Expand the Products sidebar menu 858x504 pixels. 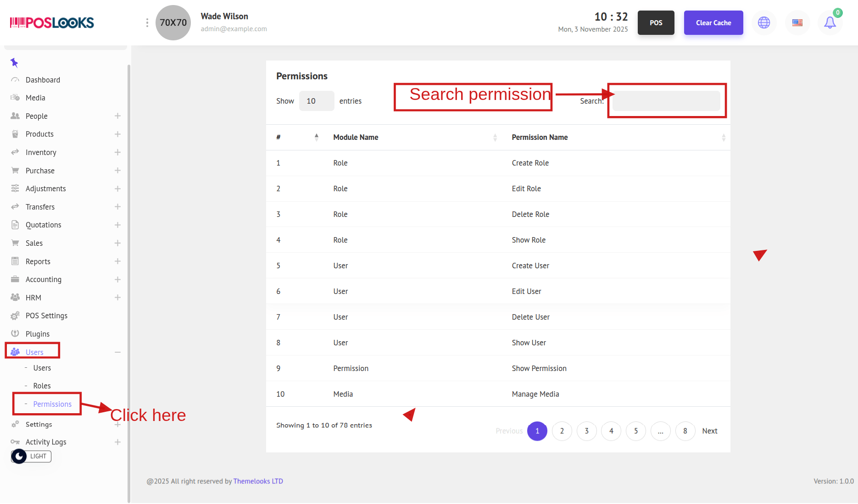(117, 134)
